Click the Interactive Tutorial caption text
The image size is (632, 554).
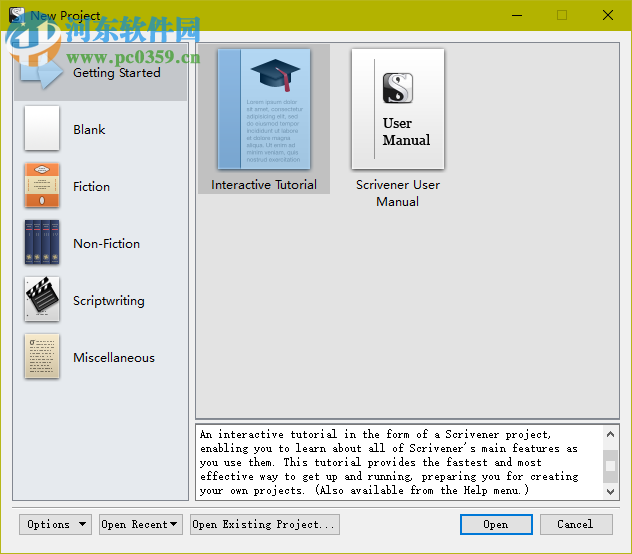(264, 185)
